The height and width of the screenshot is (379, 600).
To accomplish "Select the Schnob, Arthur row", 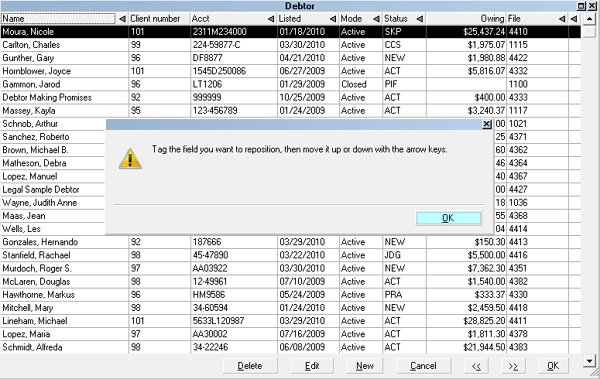I will click(53, 124).
